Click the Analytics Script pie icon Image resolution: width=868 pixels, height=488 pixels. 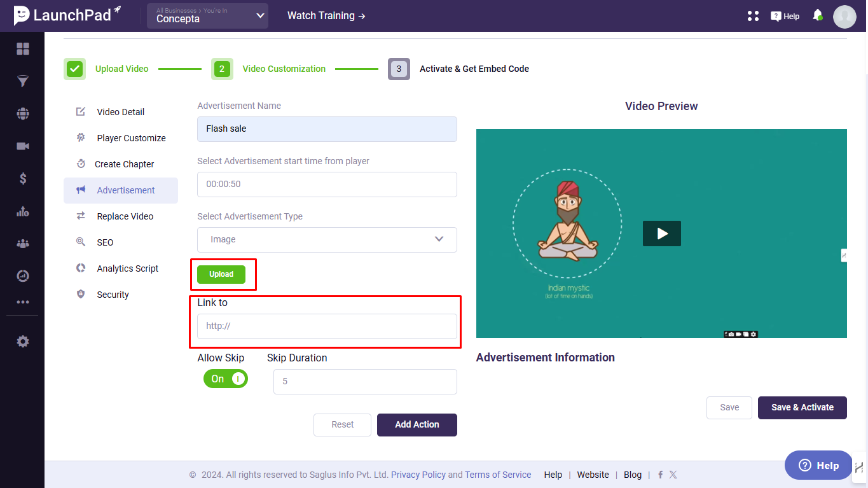[x=81, y=268]
